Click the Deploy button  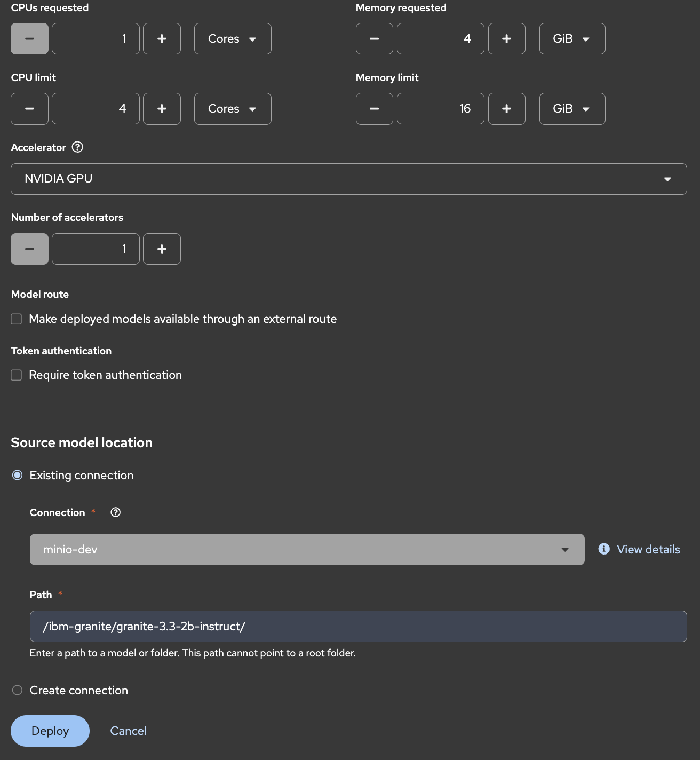coord(50,731)
